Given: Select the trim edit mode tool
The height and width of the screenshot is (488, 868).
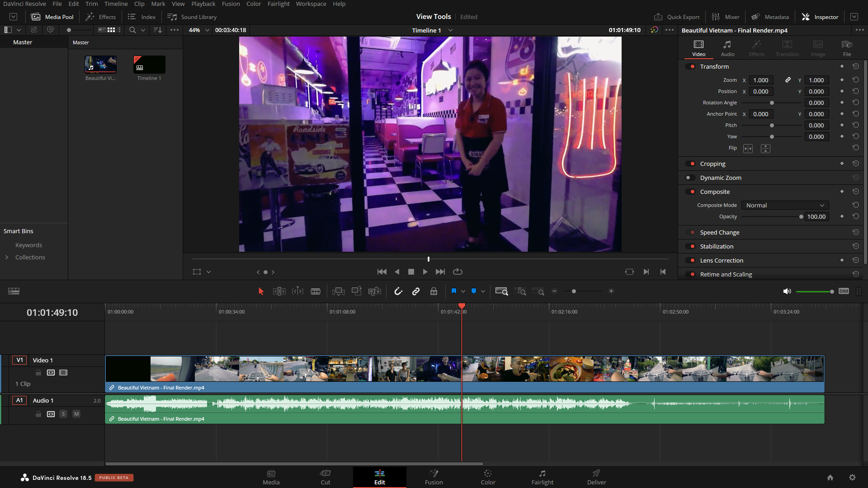Looking at the screenshot, I should (279, 291).
